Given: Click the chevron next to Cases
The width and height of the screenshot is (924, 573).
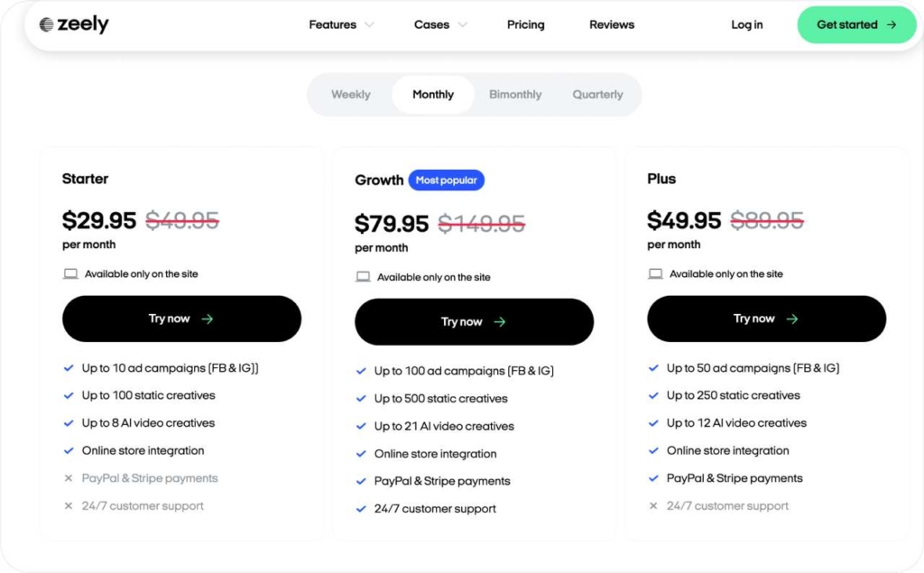Looking at the screenshot, I should (x=463, y=25).
